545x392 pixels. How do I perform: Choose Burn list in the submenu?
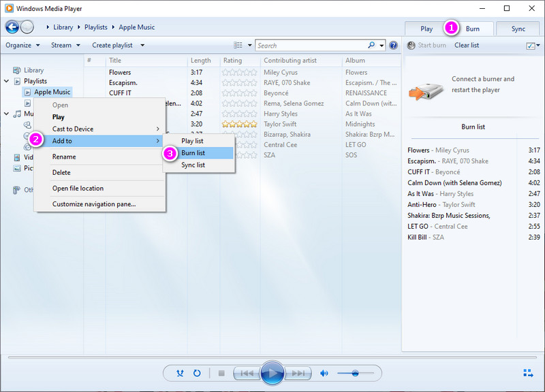[x=198, y=152]
